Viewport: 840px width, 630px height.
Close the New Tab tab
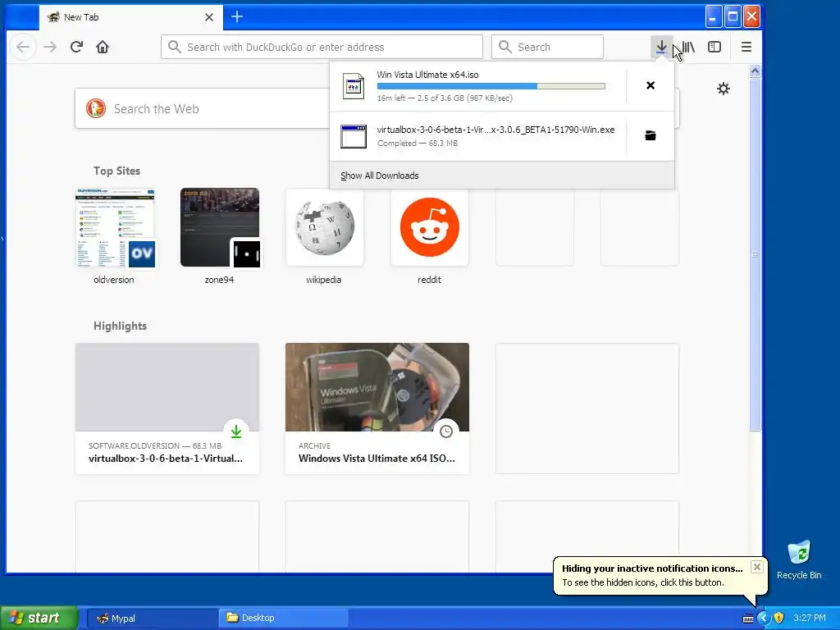[209, 17]
